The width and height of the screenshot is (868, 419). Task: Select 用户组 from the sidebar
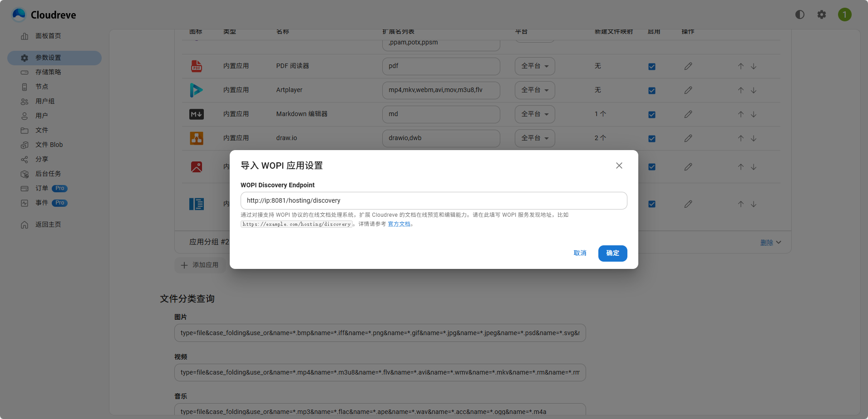pyautogui.click(x=44, y=101)
